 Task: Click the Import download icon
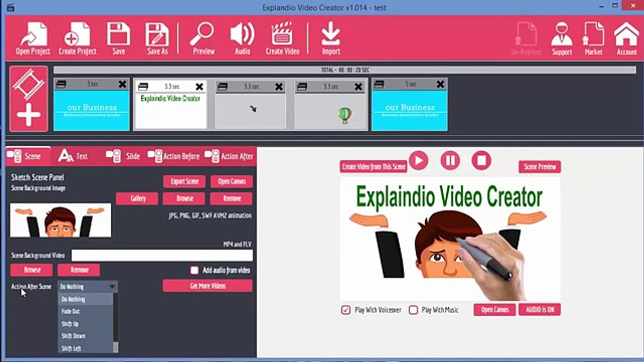click(x=331, y=38)
